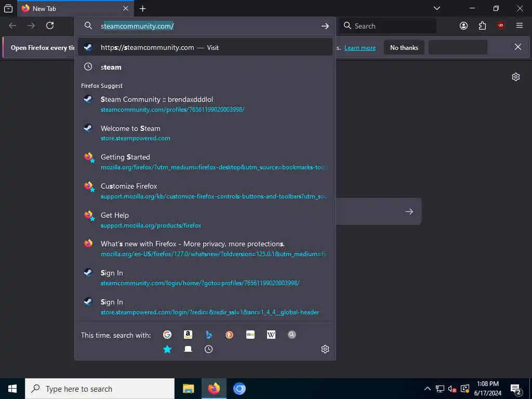Visit https://steamcommunity.com suggestion
Screen dimensions: 532x399
click(x=205, y=47)
